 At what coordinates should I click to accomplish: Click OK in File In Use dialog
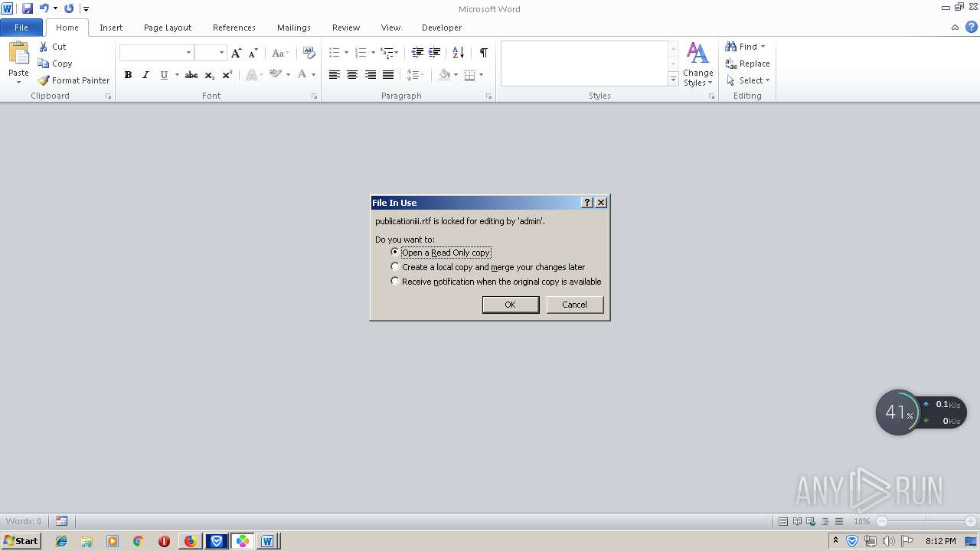coord(511,305)
